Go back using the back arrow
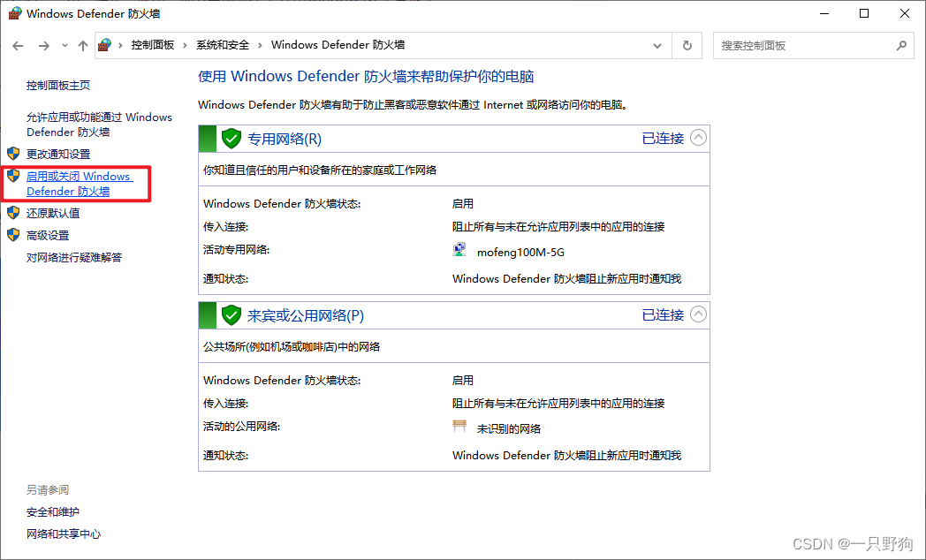Image resolution: width=926 pixels, height=560 pixels. click(x=18, y=45)
